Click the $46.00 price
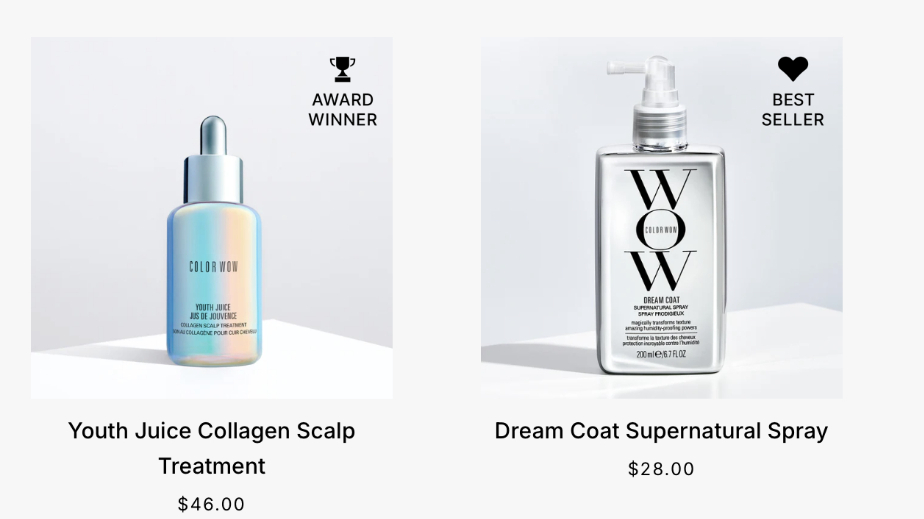This screenshot has height=519, width=924. pyautogui.click(x=212, y=504)
